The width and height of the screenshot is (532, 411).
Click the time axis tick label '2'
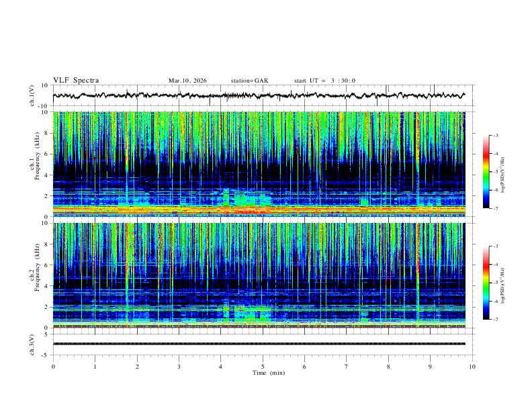coord(137,367)
